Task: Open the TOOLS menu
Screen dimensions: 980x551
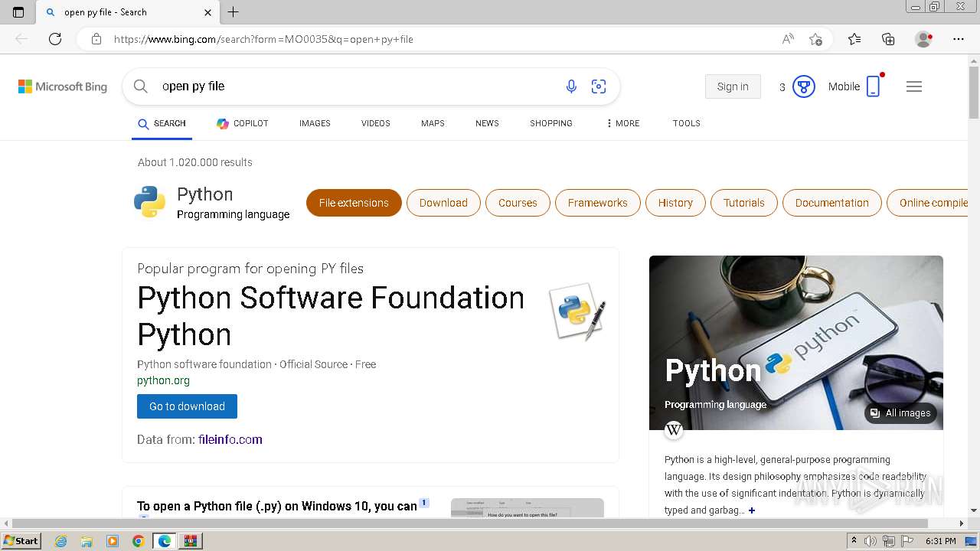Action: click(687, 123)
